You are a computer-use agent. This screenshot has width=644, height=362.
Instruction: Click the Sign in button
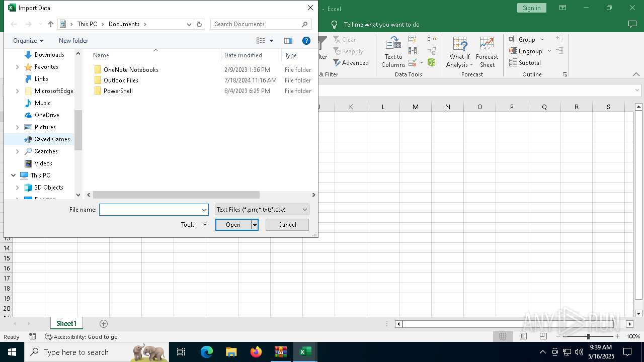[x=531, y=8]
